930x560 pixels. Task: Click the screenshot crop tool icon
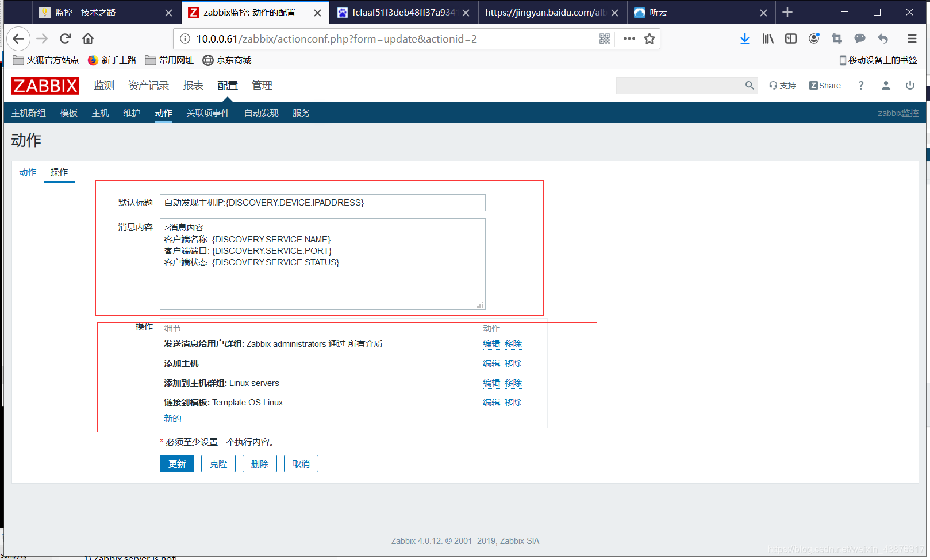(x=837, y=38)
